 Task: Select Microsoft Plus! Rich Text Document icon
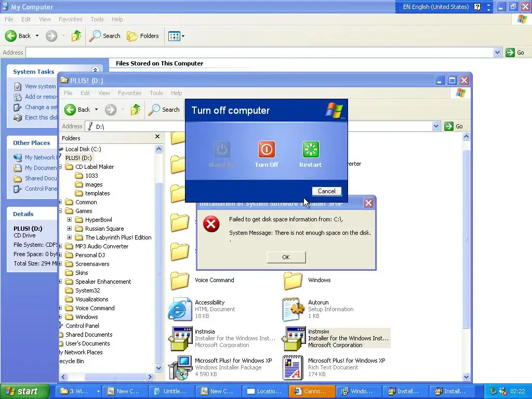click(x=293, y=367)
